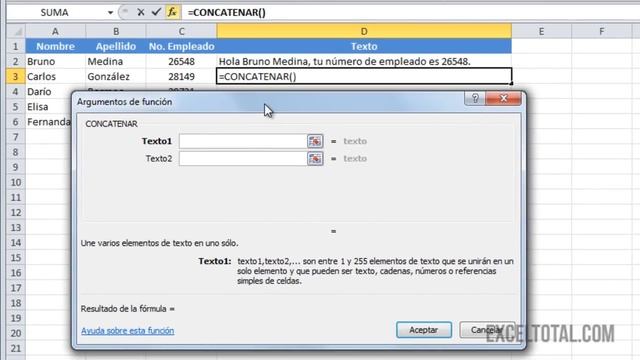Select cell containing Darío
This screenshot has width=640, height=360.
pos(48,91)
